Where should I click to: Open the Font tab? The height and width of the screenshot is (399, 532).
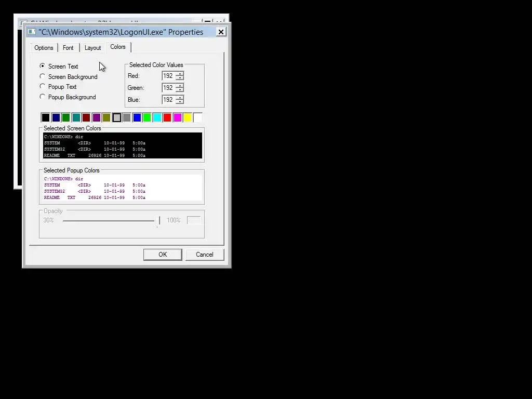tap(68, 48)
